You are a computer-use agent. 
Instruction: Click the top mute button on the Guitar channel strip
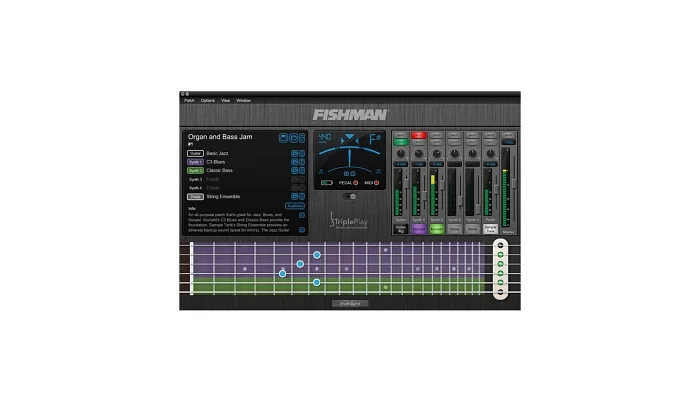pyautogui.click(x=401, y=135)
